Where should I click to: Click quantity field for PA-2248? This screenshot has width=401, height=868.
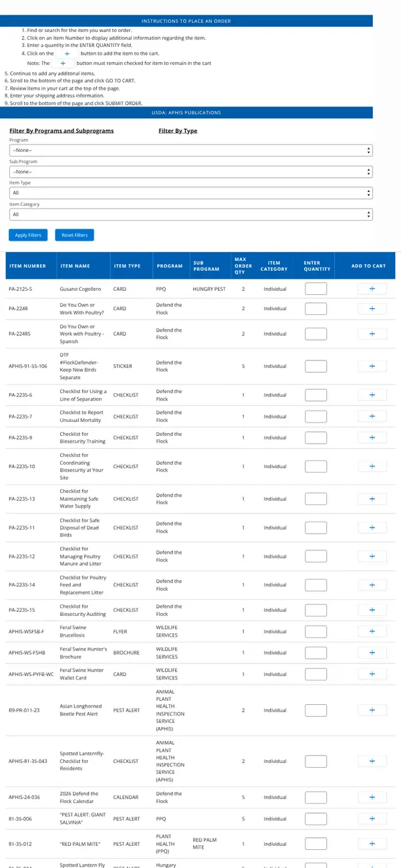tap(315, 309)
